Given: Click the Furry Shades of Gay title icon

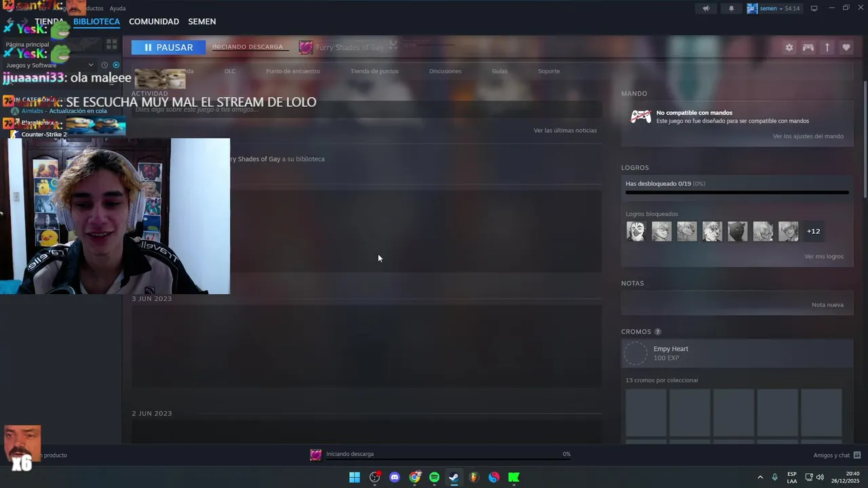Looking at the screenshot, I should point(306,47).
